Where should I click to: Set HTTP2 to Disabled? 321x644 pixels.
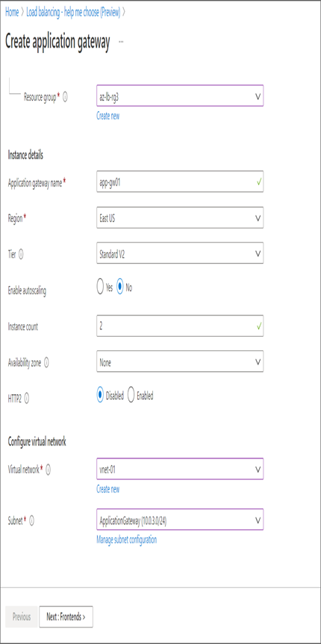[x=100, y=396]
